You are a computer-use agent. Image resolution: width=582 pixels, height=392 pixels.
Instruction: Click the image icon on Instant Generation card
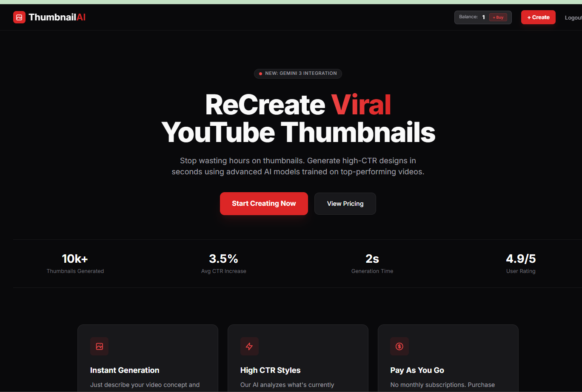[99, 346]
